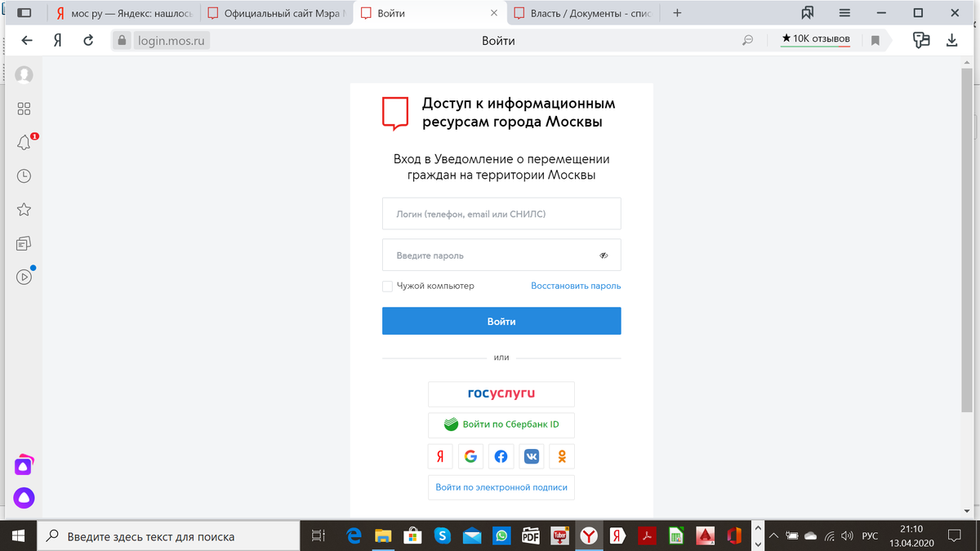The image size is (980, 551).
Task: Open the video player sidebar icon
Action: [x=24, y=276]
